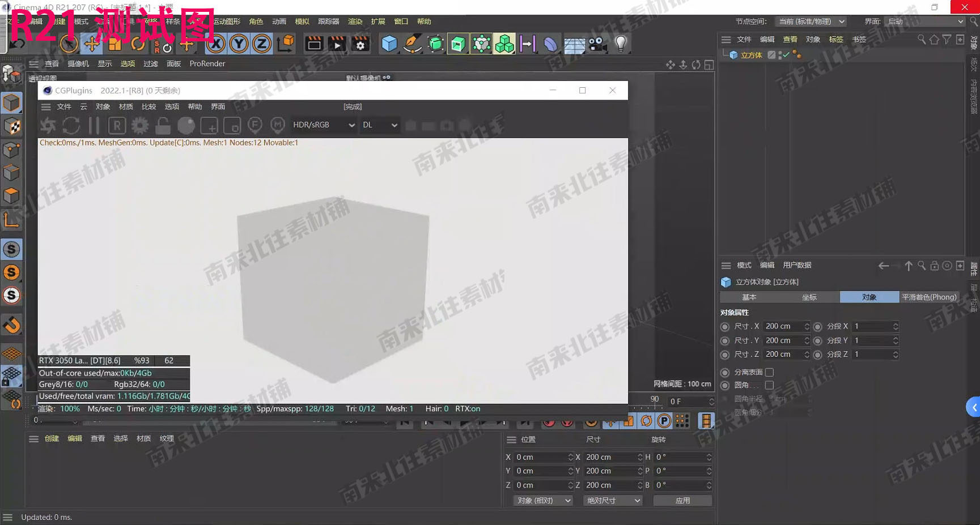Open 比较 menu in CGPlugins window
This screenshot has height=525, width=980.
(149, 106)
